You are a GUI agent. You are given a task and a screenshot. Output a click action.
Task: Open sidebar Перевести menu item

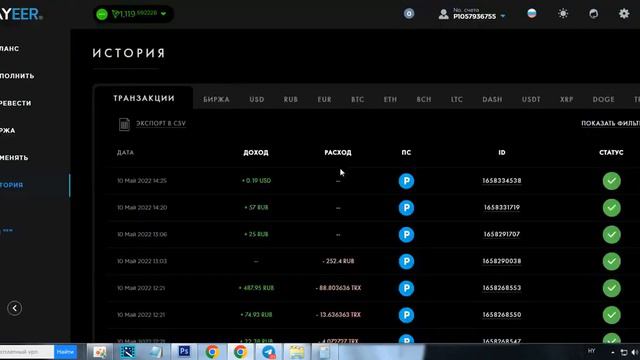[16, 103]
